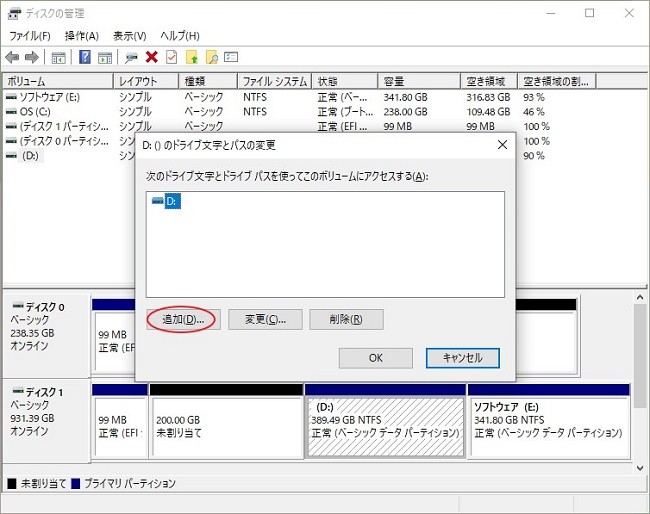Click Disk 0 icon in lower pane

[18, 306]
